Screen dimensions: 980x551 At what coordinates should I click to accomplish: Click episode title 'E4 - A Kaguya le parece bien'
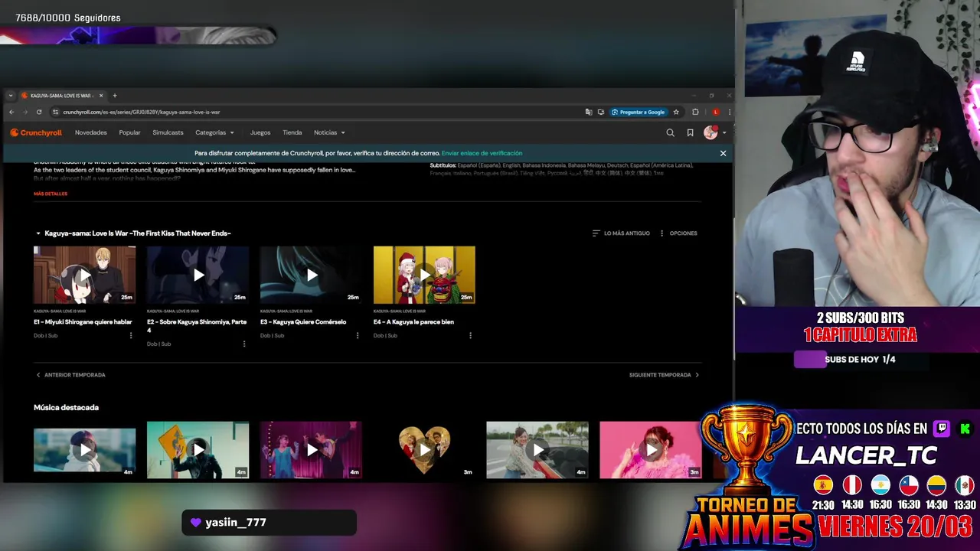413,322
